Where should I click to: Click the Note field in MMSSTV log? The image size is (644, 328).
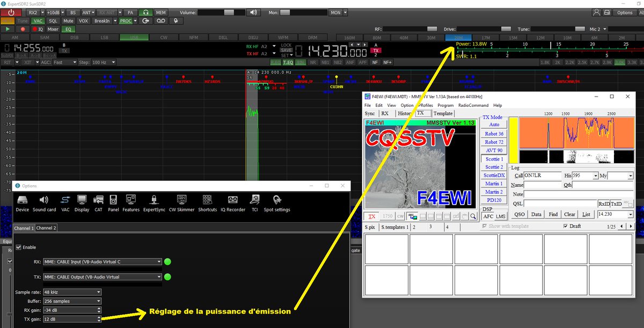click(579, 194)
